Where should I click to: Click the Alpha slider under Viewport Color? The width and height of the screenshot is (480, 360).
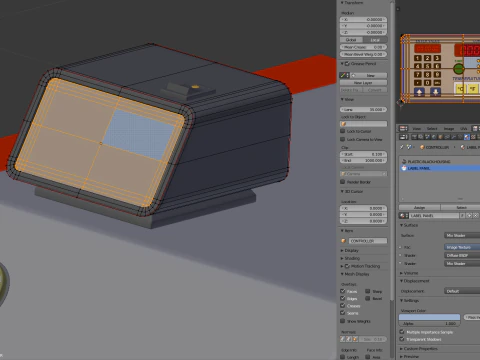tap(429, 324)
